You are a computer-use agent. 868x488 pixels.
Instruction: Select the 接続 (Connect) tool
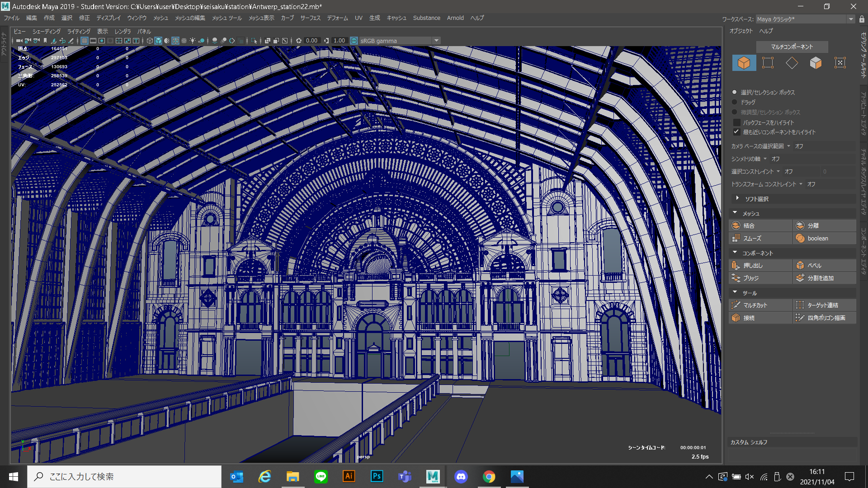[x=760, y=318]
